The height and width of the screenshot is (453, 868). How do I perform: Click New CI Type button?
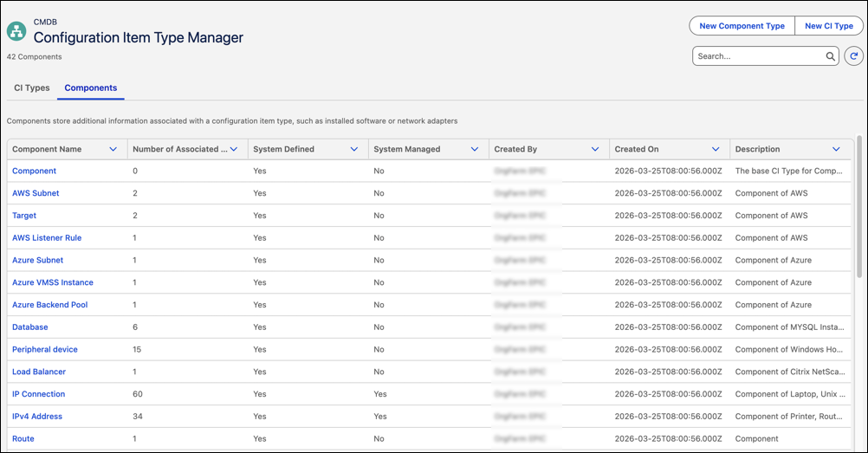click(829, 25)
